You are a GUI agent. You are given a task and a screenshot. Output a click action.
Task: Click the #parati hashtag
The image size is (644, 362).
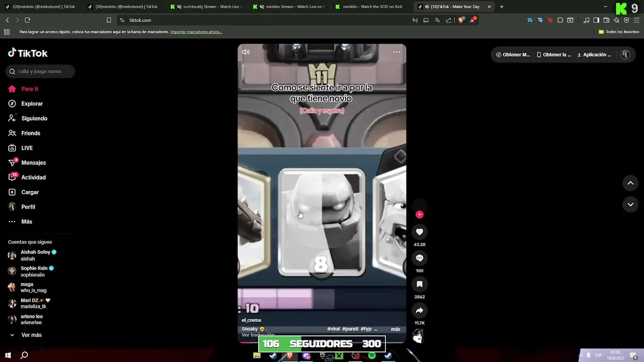[x=350, y=329]
